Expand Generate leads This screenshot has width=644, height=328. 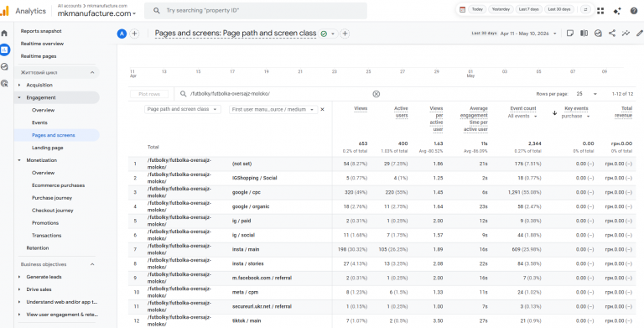pos(19,277)
